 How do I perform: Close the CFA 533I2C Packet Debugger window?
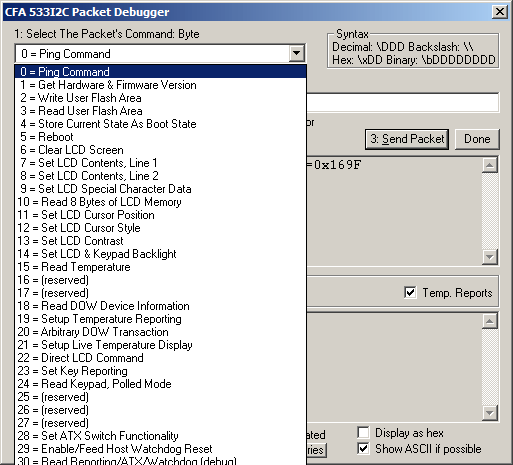pos(500,12)
